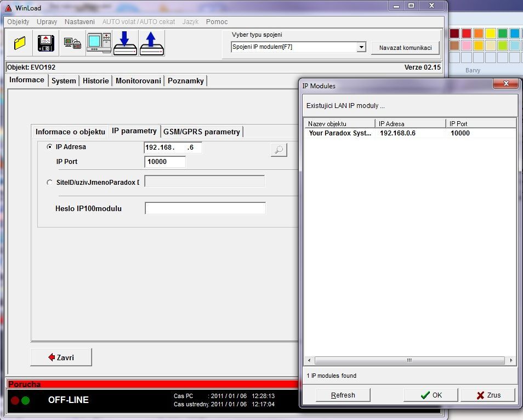Confirm with the OK button
Screen dimensions: 523x420
[431, 395]
